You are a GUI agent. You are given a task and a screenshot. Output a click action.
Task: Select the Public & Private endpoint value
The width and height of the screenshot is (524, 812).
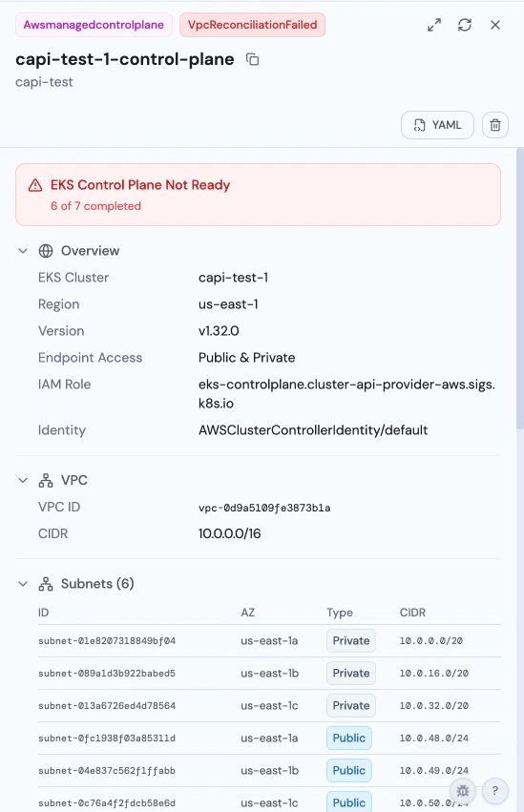(246, 358)
